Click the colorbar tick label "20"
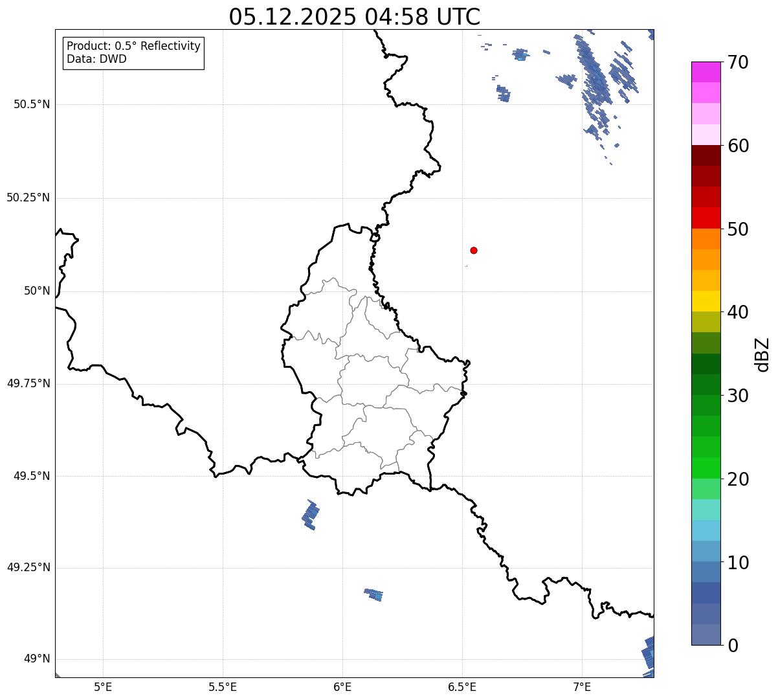Screen dimensions: 778x700 (738, 479)
